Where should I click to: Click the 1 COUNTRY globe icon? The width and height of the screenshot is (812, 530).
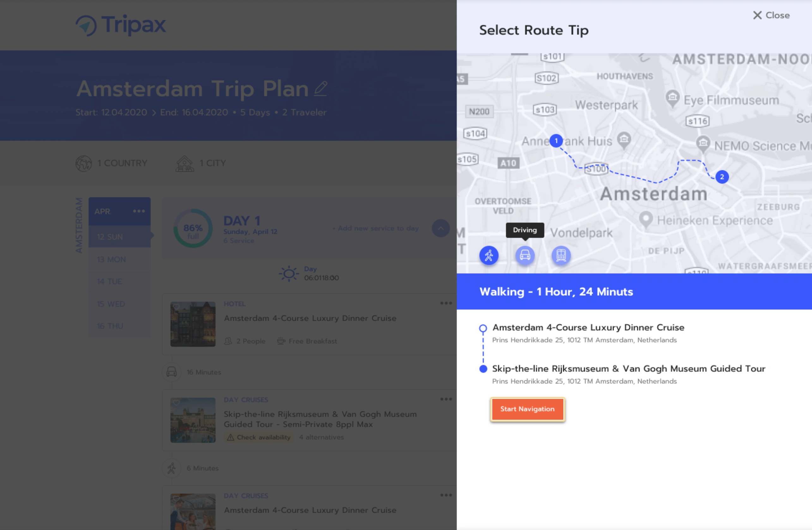click(84, 163)
